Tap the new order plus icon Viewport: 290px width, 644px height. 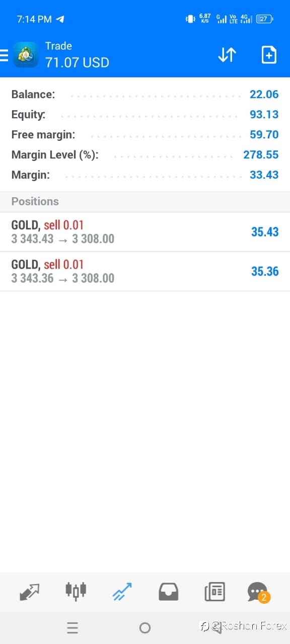pyautogui.click(x=269, y=55)
